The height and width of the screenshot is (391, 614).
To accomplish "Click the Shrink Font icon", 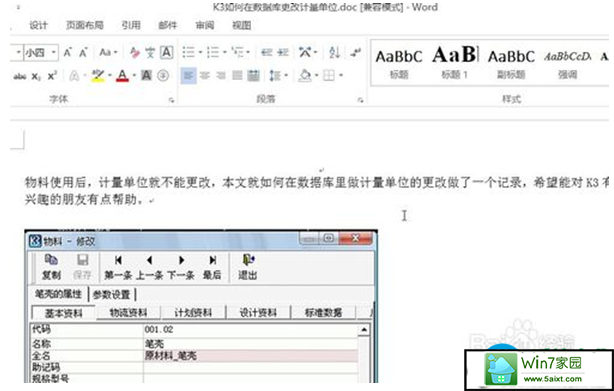I will 83,52.
